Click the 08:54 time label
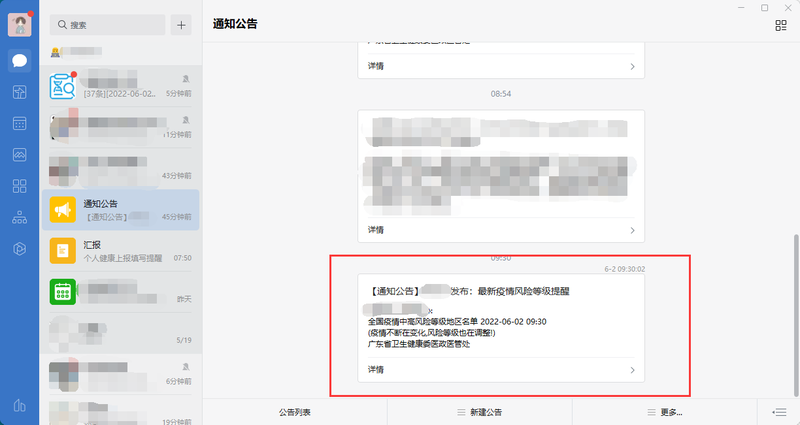This screenshot has height=425, width=800. click(501, 94)
